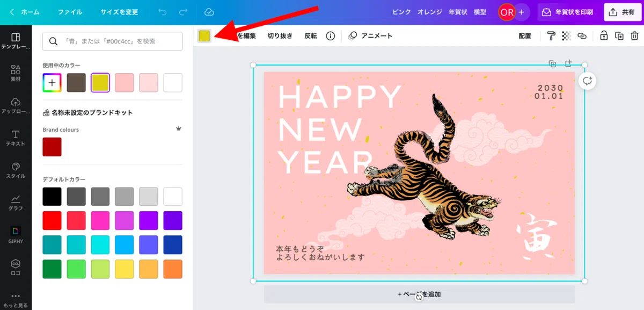Click the OR profile avatar
Viewport: 644px width, 310px height.
pyautogui.click(x=507, y=12)
